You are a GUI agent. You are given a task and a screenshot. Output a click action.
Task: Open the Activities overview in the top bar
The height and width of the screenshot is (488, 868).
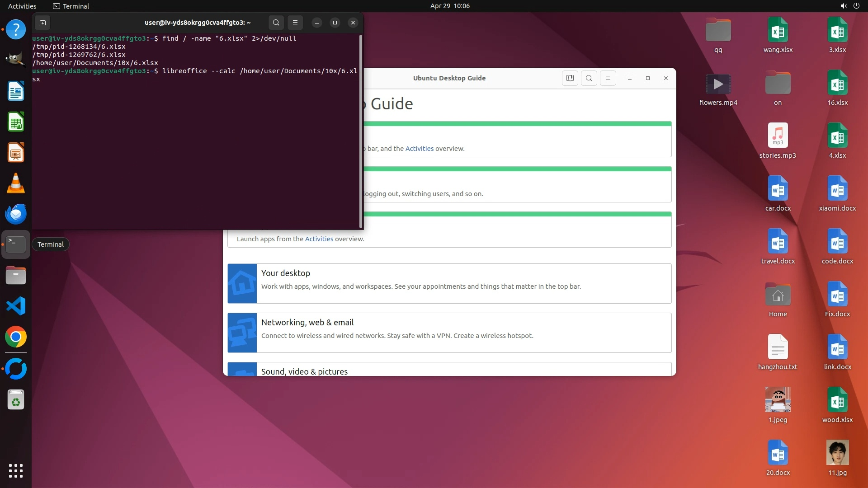click(x=22, y=6)
